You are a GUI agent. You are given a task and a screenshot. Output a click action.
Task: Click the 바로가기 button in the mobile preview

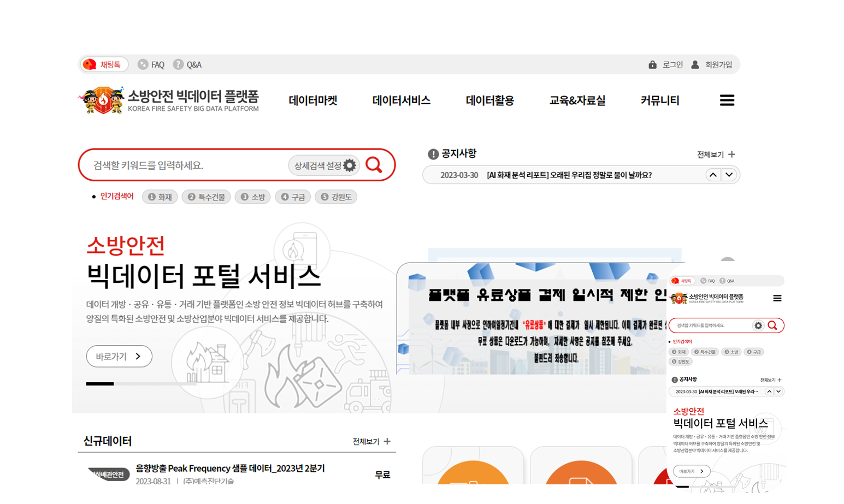point(692,471)
